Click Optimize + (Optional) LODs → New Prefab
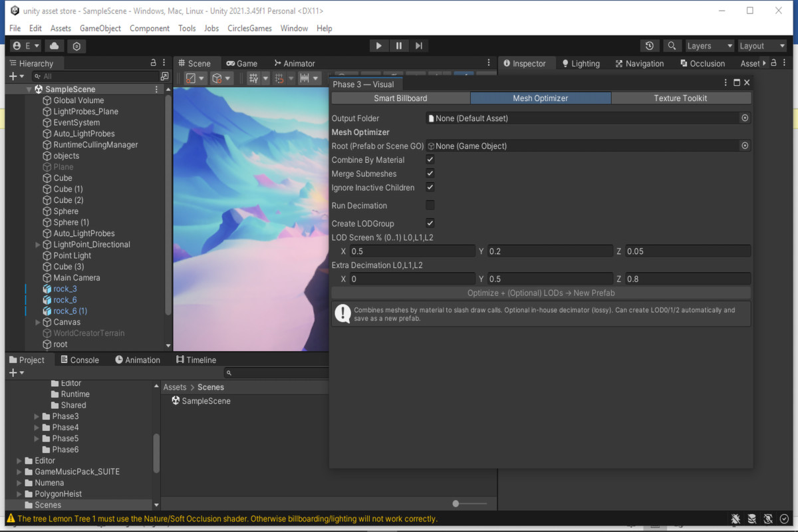798x532 pixels. (541, 293)
